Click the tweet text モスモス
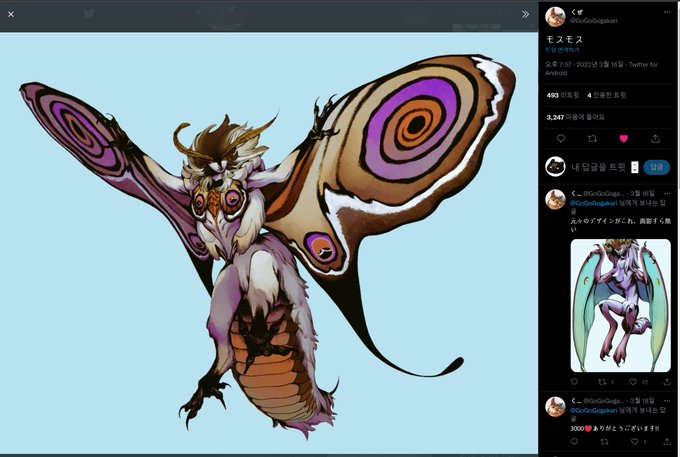The image size is (680, 457). click(564, 39)
